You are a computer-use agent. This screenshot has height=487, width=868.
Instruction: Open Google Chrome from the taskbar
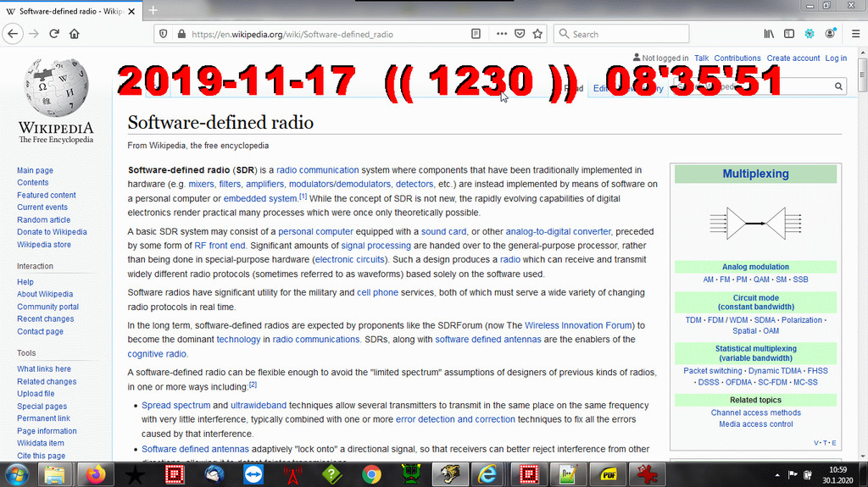371,474
